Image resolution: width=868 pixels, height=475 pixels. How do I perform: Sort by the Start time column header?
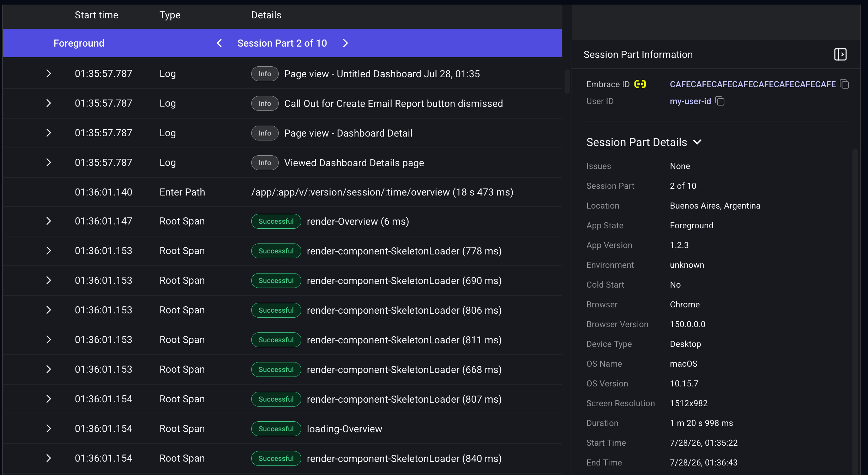pyautogui.click(x=96, y=15)
